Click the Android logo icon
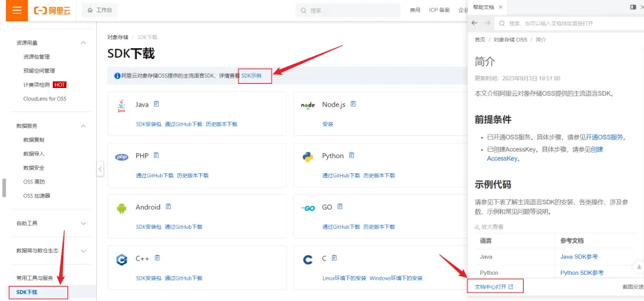This screenshot has height=301, width=644. click(122, 208)
